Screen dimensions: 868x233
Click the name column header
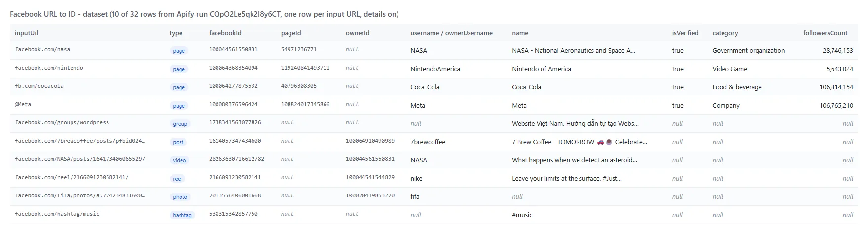[x=520, y=33]
